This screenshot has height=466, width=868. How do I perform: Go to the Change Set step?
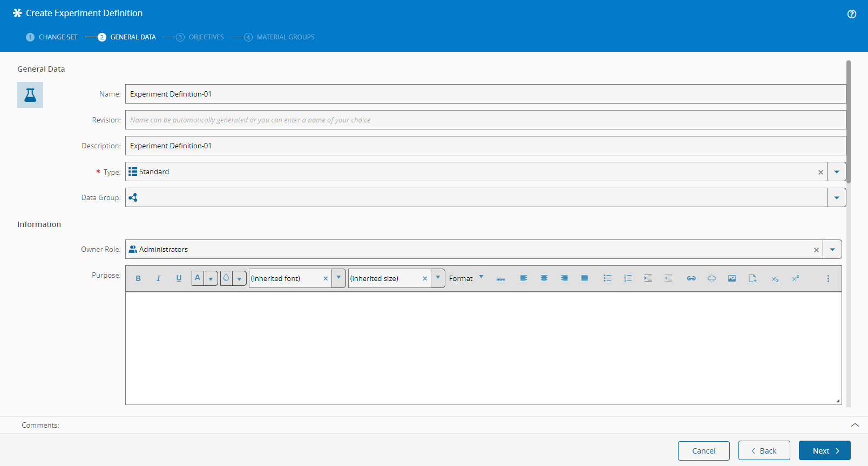tap(52, 37)
